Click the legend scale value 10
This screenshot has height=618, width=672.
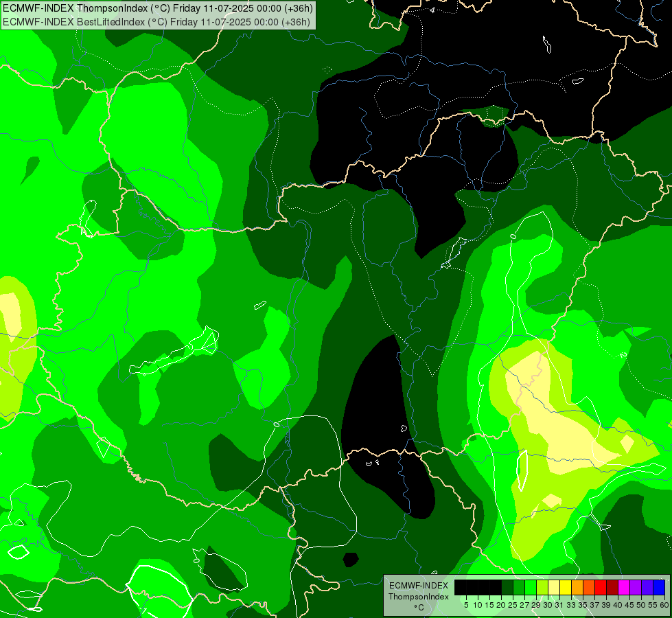pos(478,605)
